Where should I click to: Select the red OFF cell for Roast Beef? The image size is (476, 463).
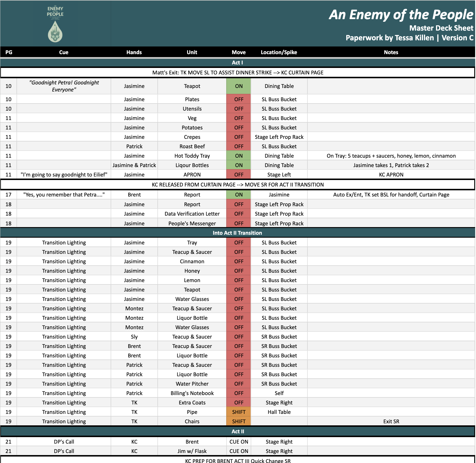pos(238,146)
